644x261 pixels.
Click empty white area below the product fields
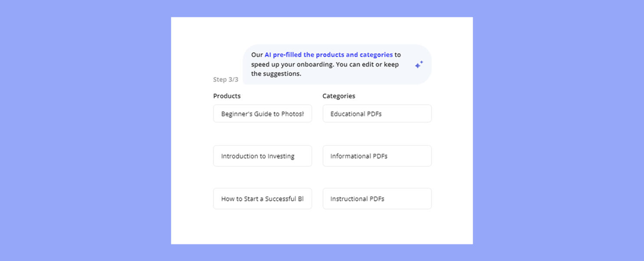[263, 226]
